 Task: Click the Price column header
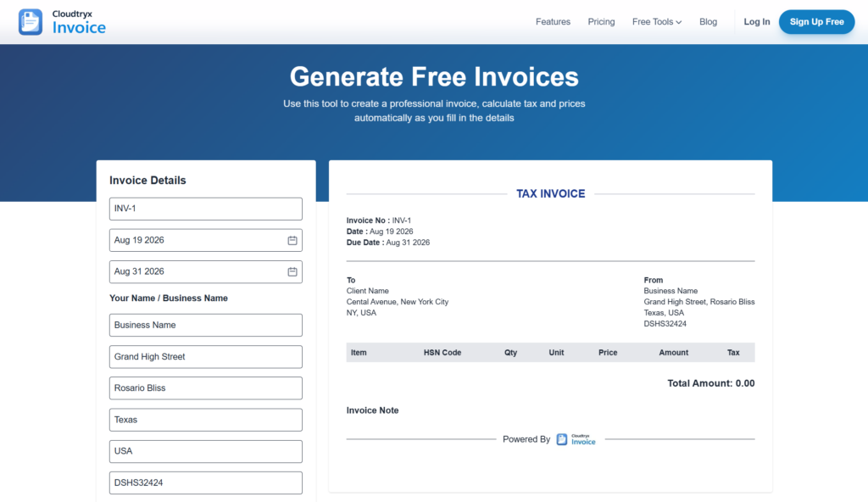tap(608, 353)
